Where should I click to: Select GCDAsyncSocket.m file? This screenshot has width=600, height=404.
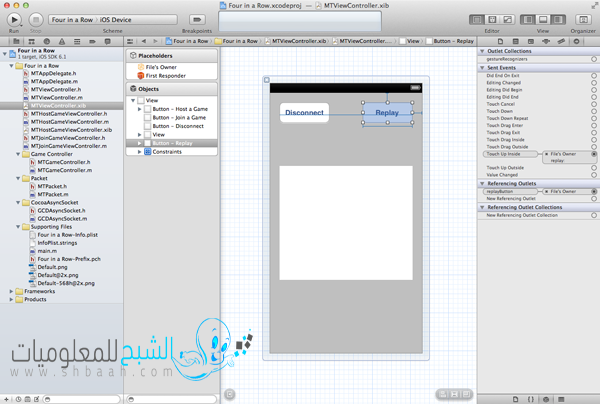tap(62, 219)
